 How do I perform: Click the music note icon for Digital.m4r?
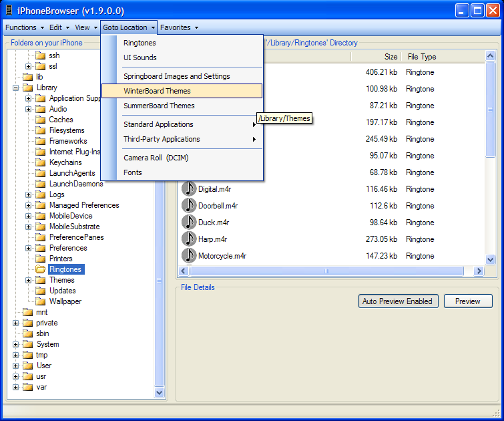[189, 189]
